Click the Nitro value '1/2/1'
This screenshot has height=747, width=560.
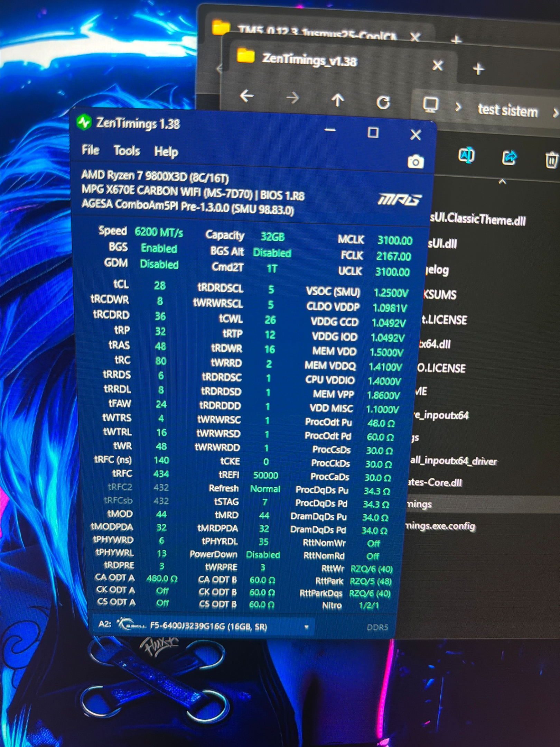369,606
